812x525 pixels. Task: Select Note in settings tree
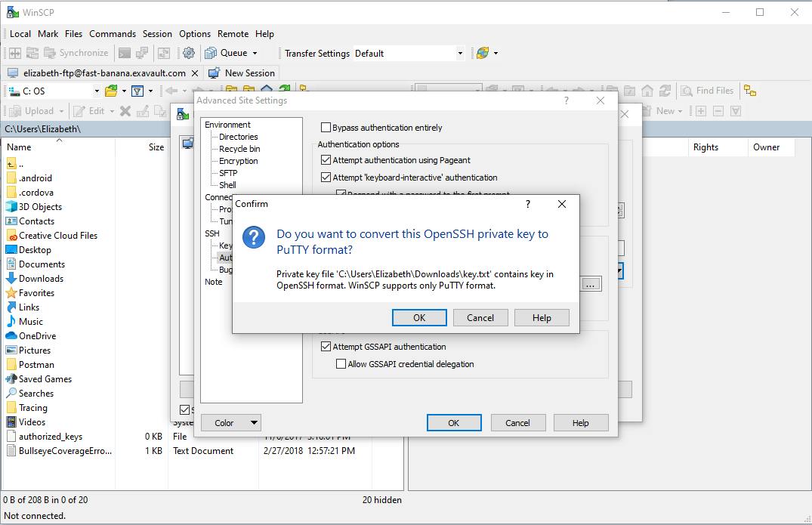(x=213, y=282)
